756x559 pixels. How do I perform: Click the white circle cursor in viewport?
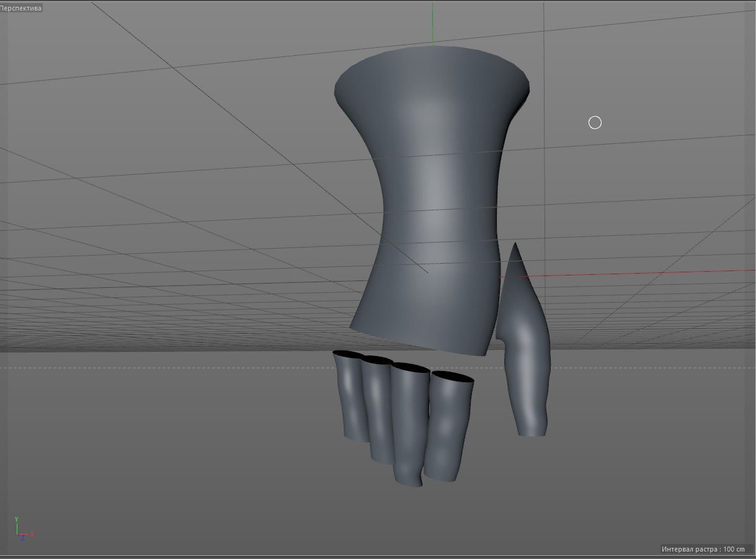coord(595,123)
